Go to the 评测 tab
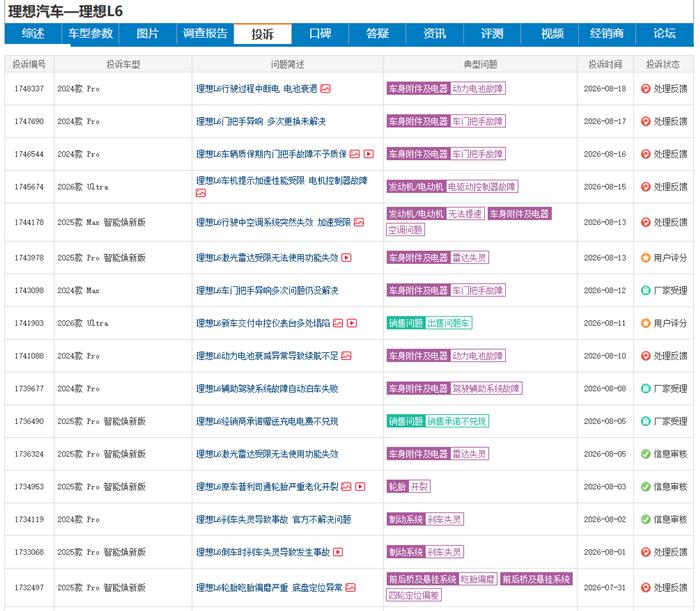The height and width of the screenshot is (611, 700). pos(492,34)
